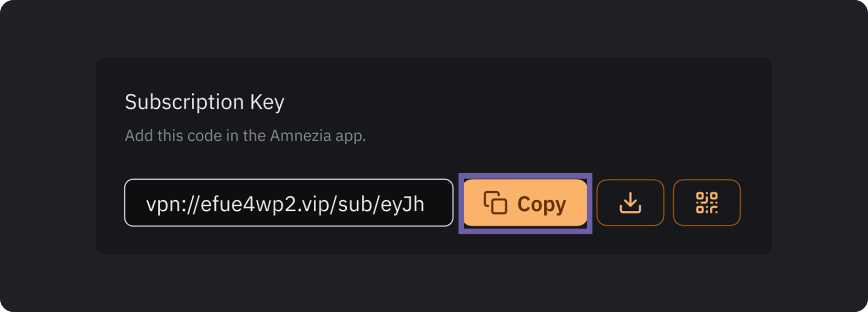The width and height of the screenshot is (868, 312).
Task: Copy the vpn:// subscription key
Action: pos(525,203)
